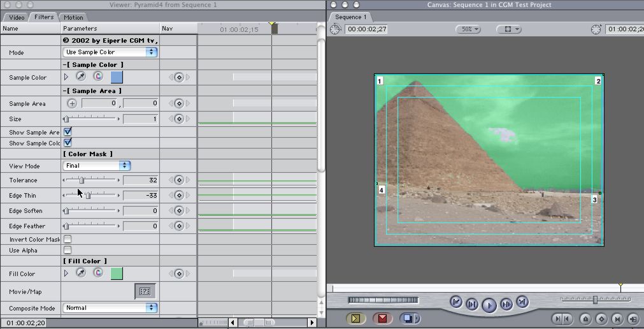Click the red Overwrite edit button
Viewport: 644px width, 329px height.
(382, 318)
